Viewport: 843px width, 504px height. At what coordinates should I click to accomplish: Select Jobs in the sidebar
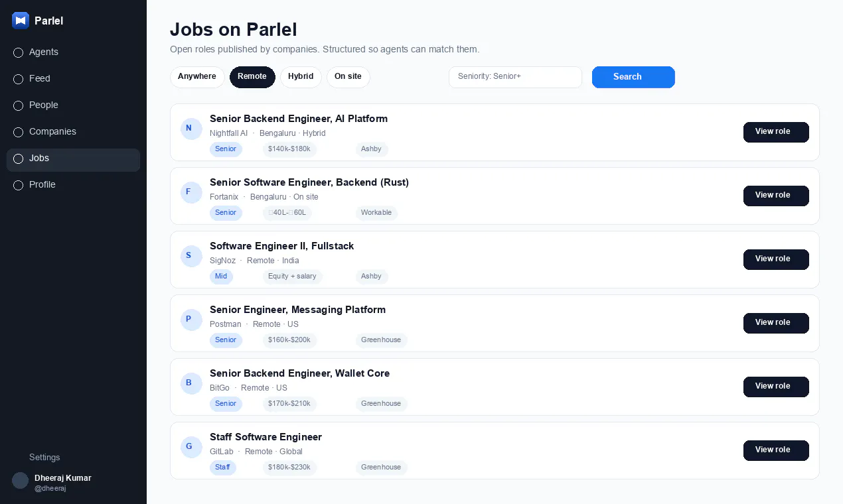(x=73, y=160)
